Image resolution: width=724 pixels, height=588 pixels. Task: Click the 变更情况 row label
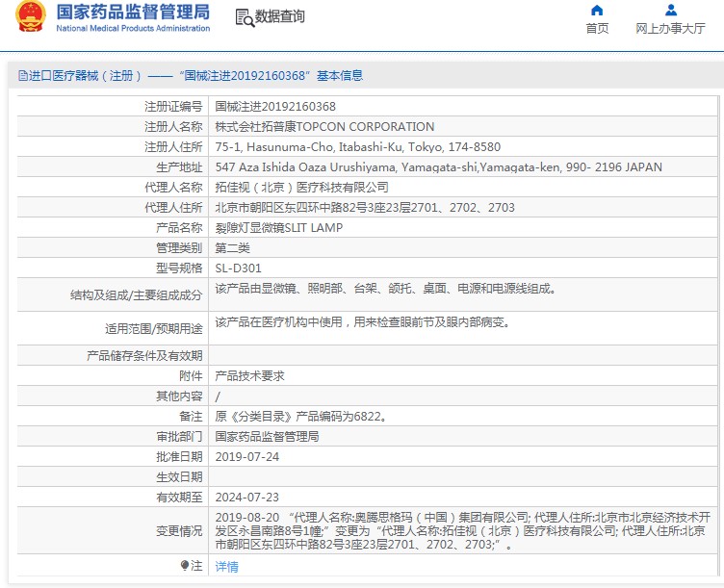tap(179, 531)
